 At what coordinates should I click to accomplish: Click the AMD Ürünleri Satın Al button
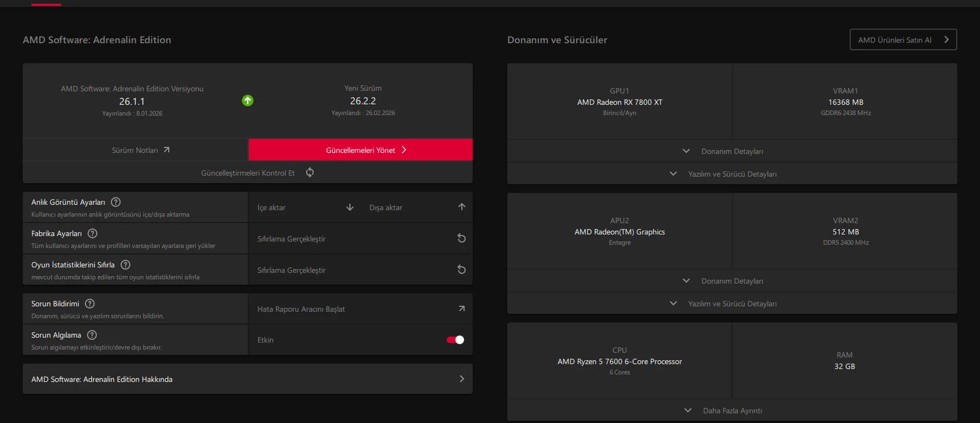pyautogui.click(x=903, y=39)
